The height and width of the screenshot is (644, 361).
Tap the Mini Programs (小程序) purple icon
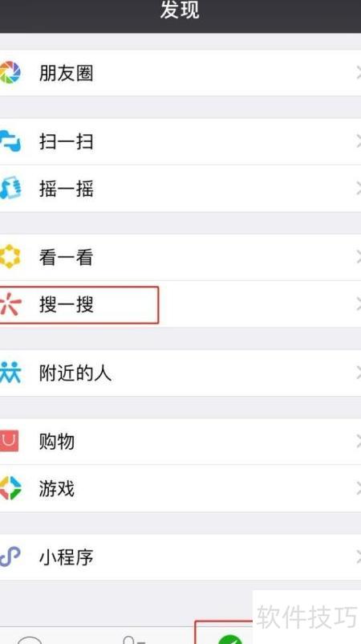click(x=10, y=557)
